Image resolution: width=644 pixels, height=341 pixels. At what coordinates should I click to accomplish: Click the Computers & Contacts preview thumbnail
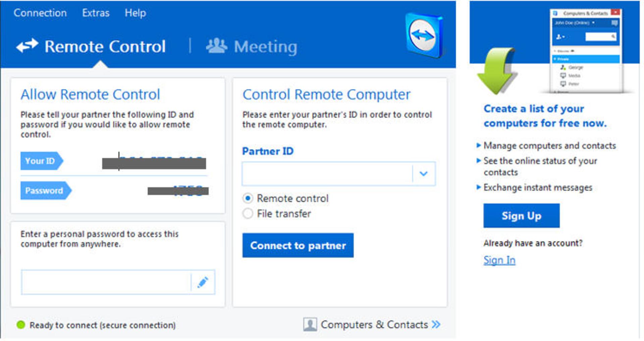[586, 51]
